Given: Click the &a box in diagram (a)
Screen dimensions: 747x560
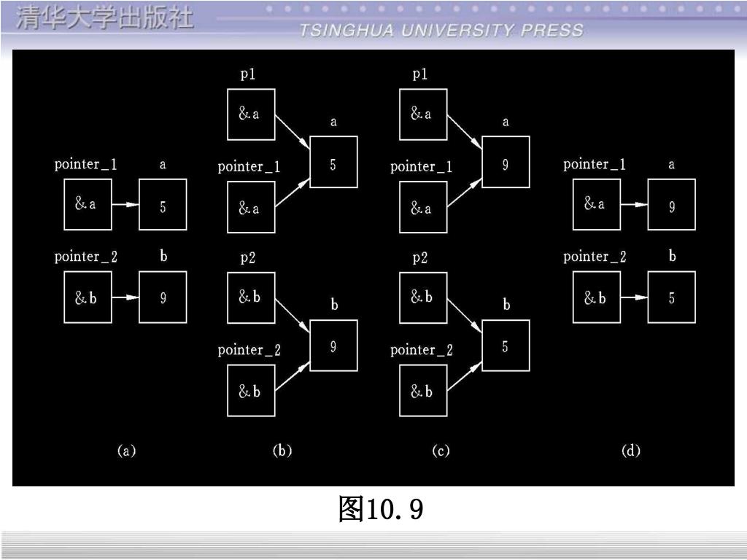Looking at the screenshot, I should point(88,204).
